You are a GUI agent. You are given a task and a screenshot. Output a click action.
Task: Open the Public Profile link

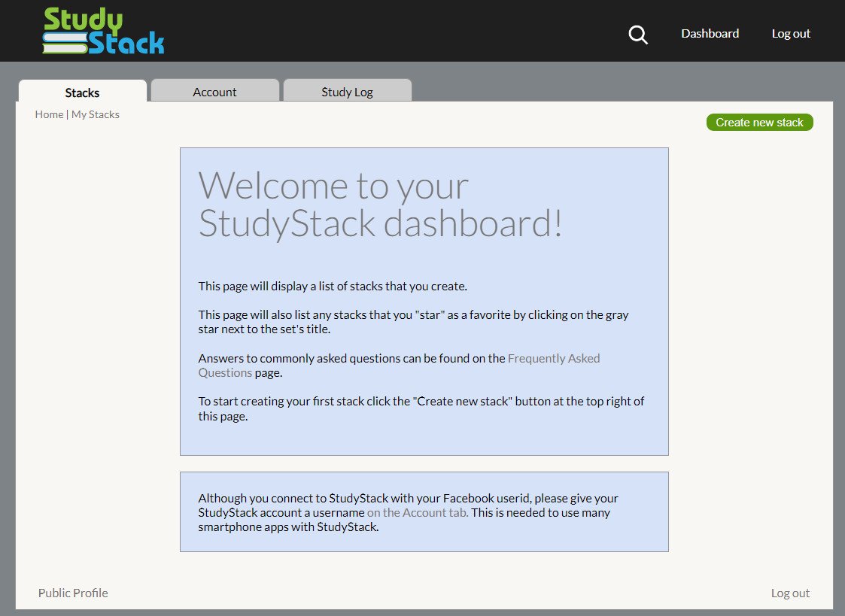tap(73, 593)
